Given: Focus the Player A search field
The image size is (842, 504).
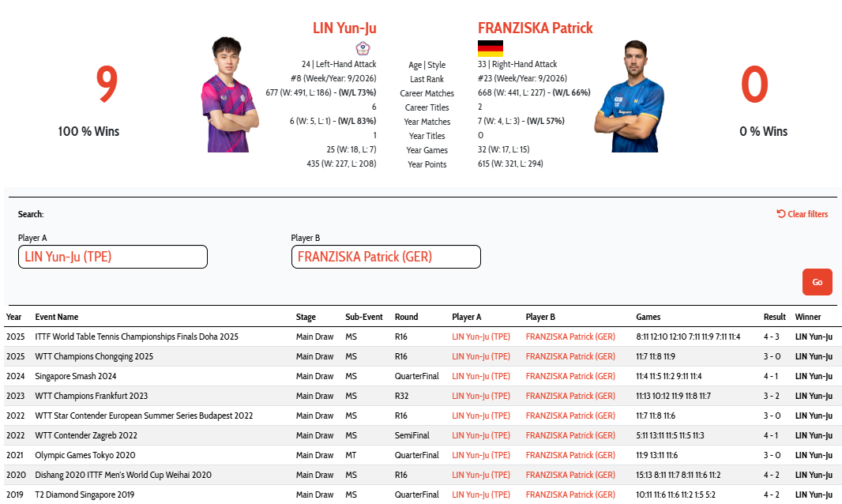Looking at the screenshot, I should click(113, 257).
